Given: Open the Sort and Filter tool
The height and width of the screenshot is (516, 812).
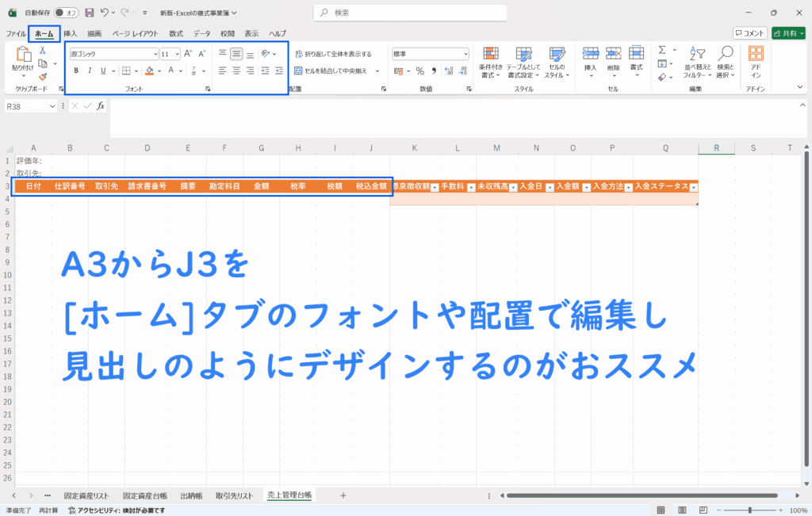Looking at the screenshot, I should (x=698, y=60).
